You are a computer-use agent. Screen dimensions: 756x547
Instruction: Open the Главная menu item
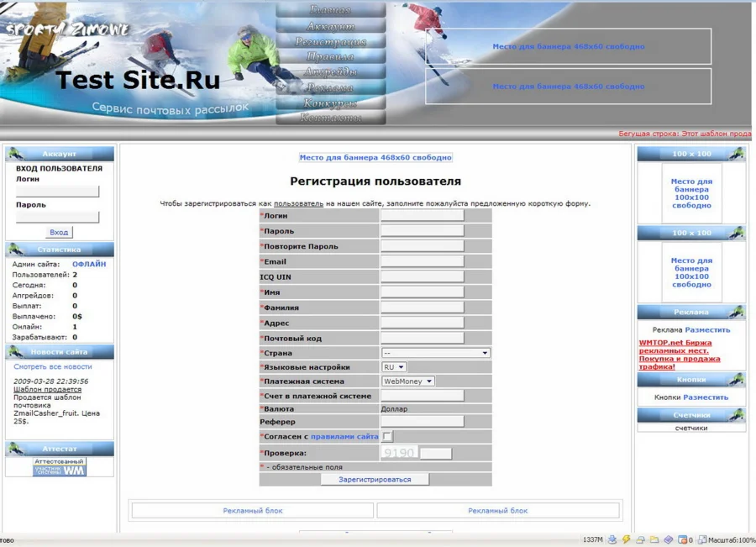point(330,11)
